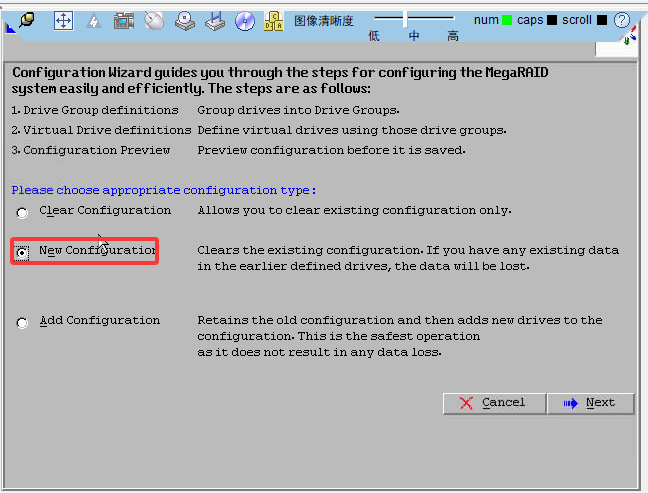Click the full-screen move arrows icon

[x=63, y=20]
